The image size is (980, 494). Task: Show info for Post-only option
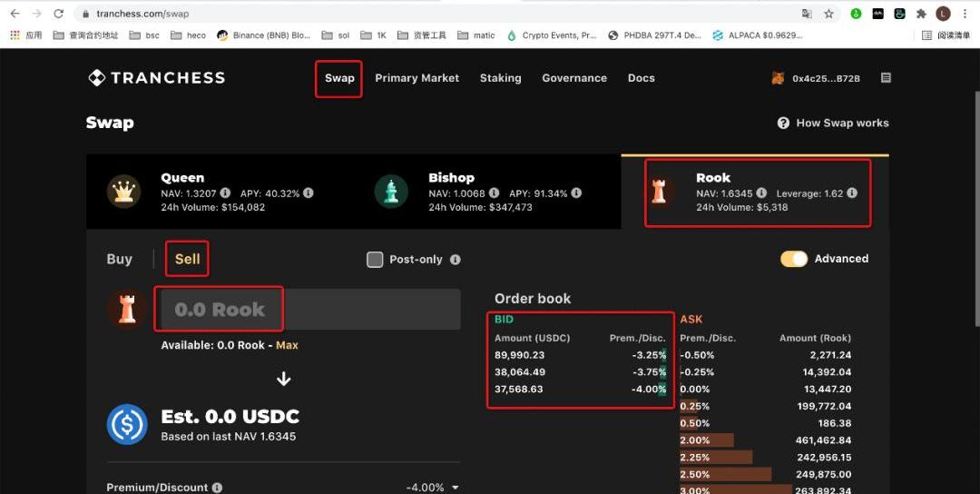click(x=455, y=260)
